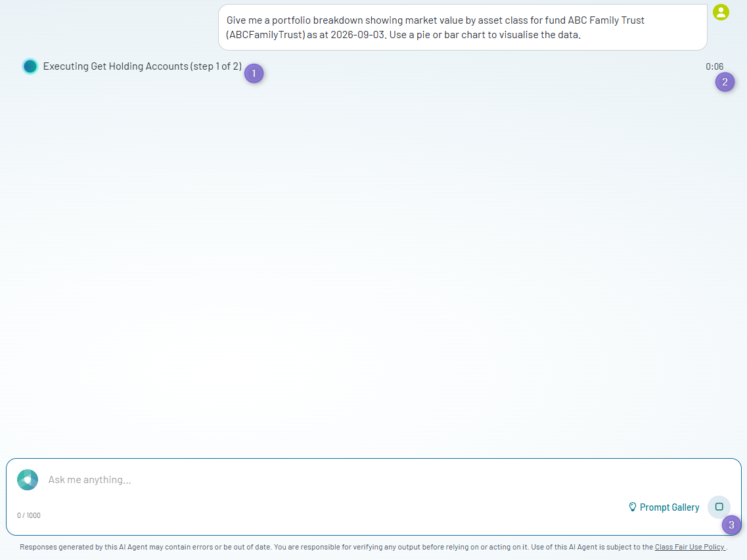This screenshot has height=560, width=747.
Task: Click the 0:06 elapsed timer
Action: pos(714,67)
